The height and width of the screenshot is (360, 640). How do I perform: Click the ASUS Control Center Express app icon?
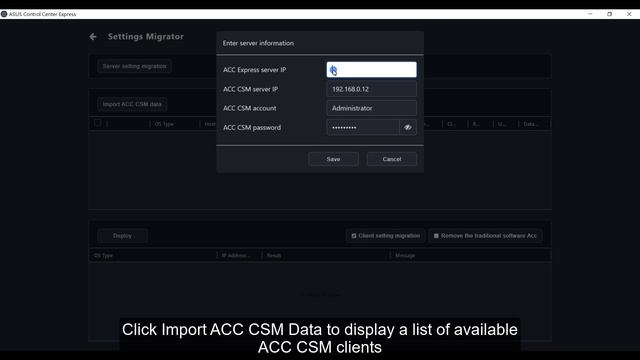[x=4, y=14]
